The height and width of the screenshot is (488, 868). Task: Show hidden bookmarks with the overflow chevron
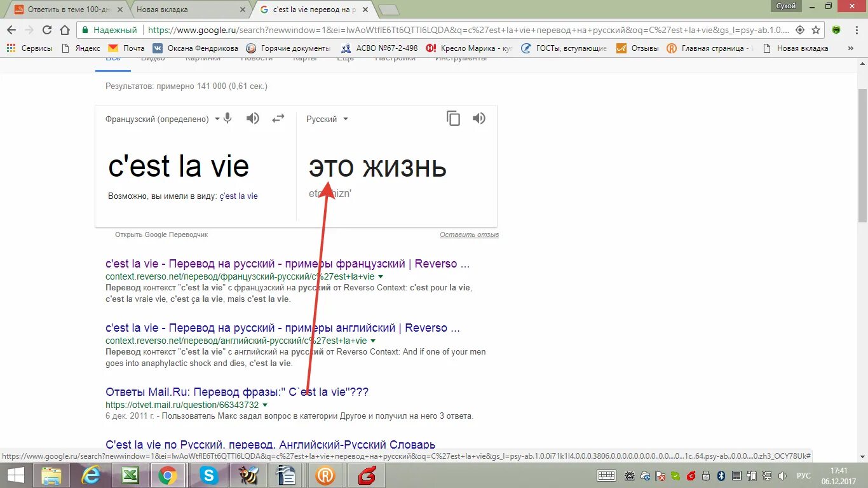pyautogui.click(x=851, y=48)
